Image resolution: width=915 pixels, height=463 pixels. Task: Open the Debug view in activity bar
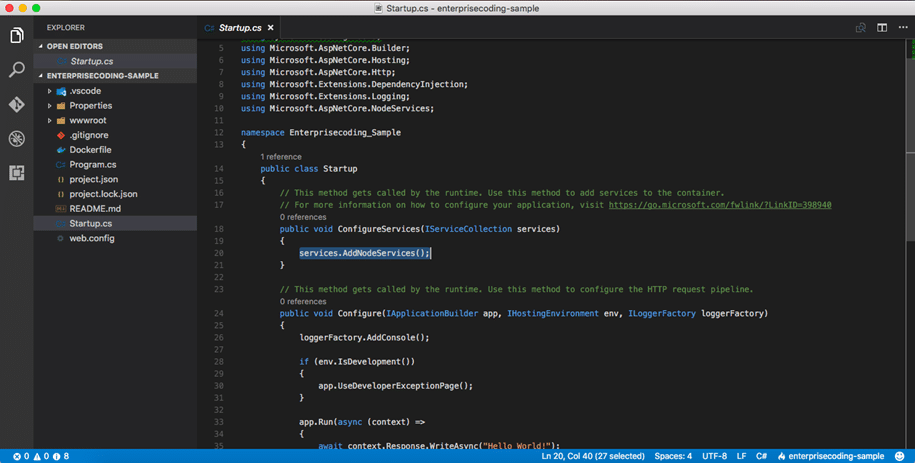[16, 138]
